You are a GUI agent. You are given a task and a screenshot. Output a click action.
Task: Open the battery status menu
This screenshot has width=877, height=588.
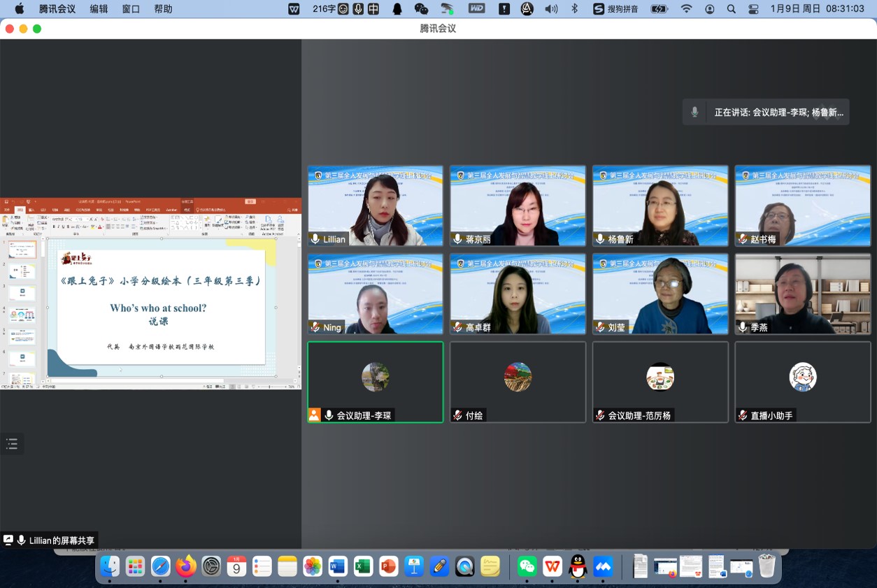pos(659,9)
